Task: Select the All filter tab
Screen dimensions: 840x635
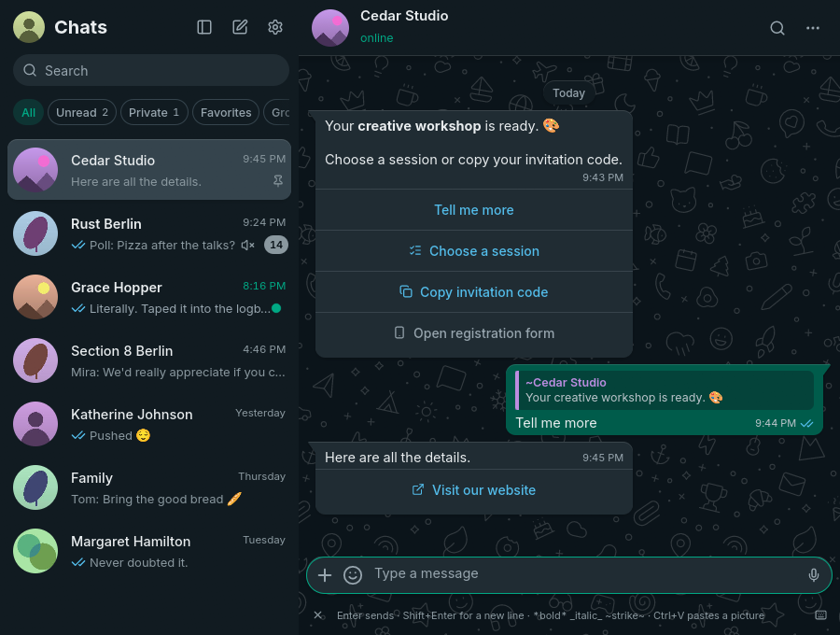Action: click(x=28, y=113)
